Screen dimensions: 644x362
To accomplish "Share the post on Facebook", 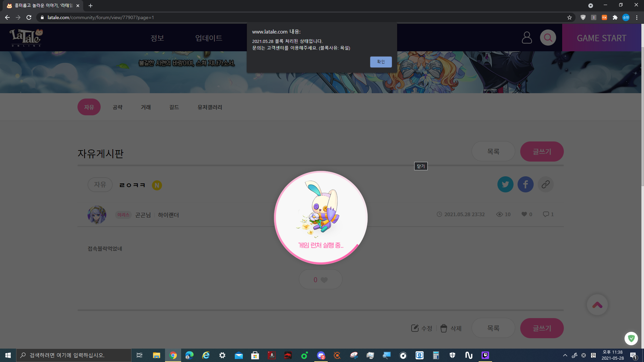I will pyautogui.click(x=525, y=184).
